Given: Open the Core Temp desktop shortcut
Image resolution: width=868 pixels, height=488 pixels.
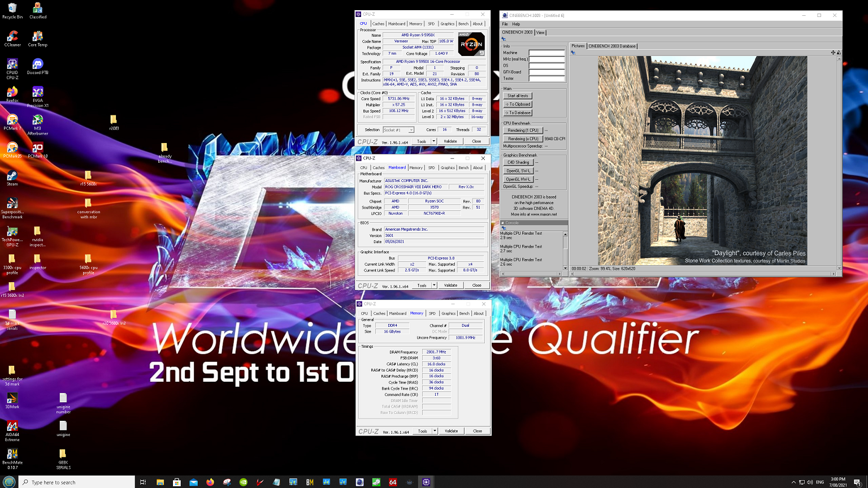Looking at the screenshot, I should coord(38,38).
